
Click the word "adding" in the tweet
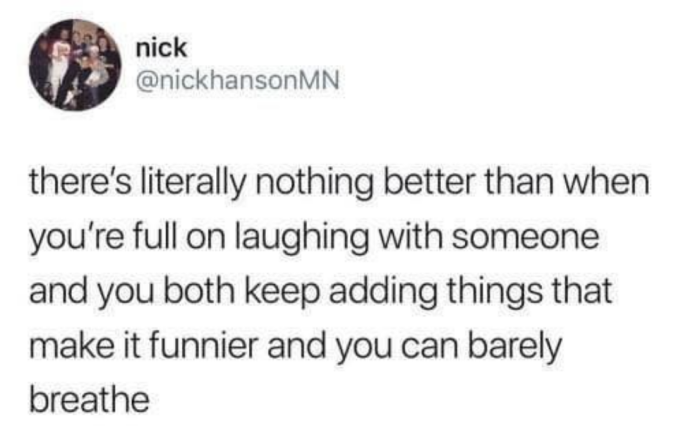[383, 293]
